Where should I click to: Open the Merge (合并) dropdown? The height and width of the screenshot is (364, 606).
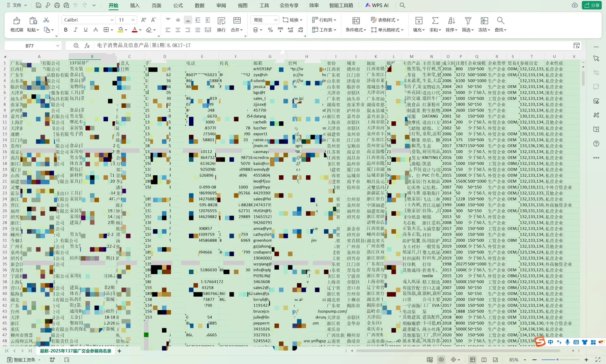coord(237,30)
